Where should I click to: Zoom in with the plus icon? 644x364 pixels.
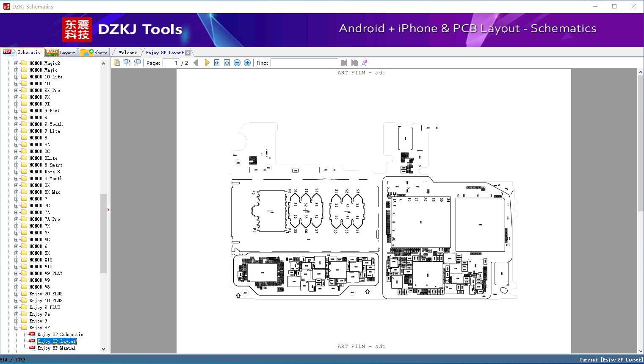click(x=247, y=63)
